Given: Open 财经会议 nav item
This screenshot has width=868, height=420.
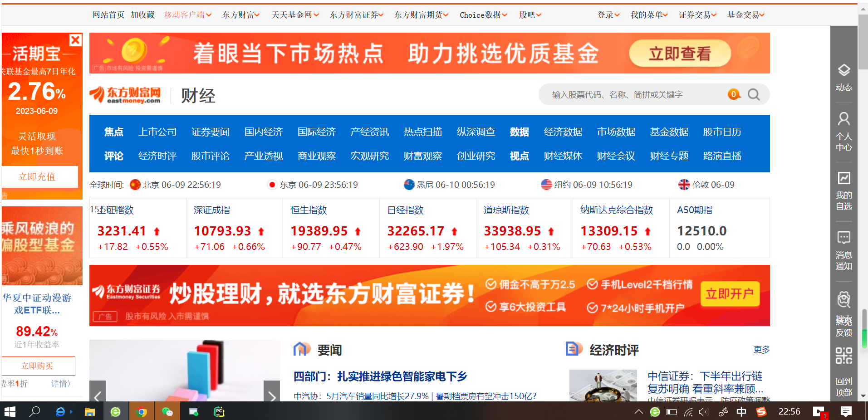Looking at the screenshot, I should (616, 156).
